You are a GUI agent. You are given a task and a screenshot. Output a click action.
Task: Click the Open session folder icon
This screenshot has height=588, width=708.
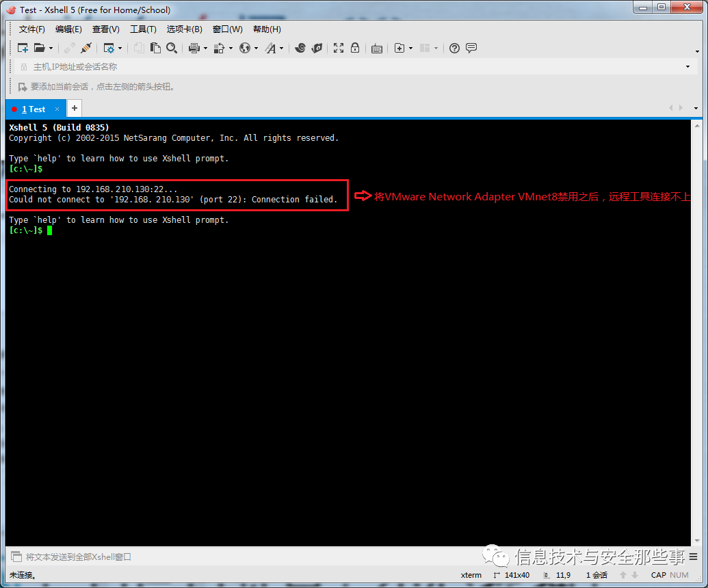tap(40, 48)
